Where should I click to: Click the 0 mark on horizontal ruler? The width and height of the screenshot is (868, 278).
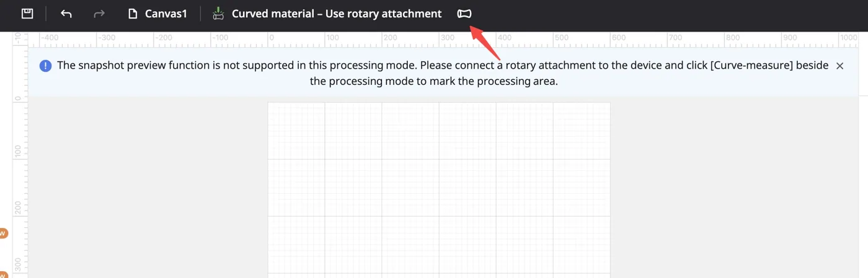[x=272, y=38]
